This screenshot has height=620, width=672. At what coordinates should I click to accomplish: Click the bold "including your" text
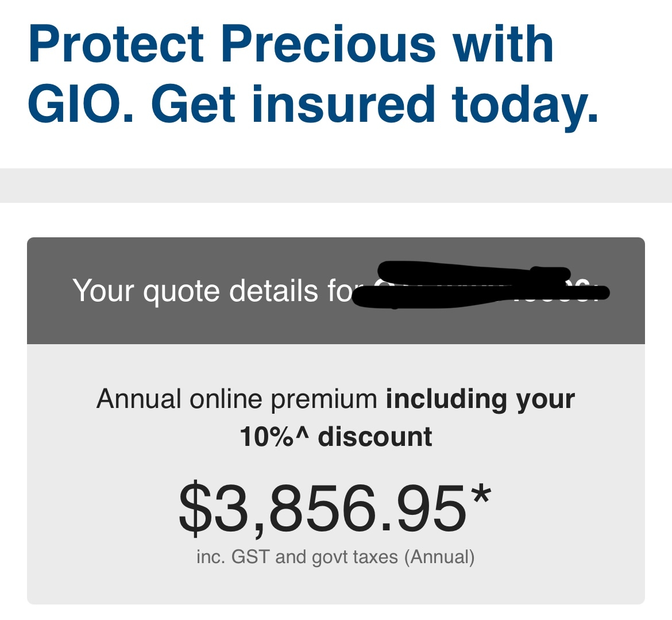click(480, 399)
